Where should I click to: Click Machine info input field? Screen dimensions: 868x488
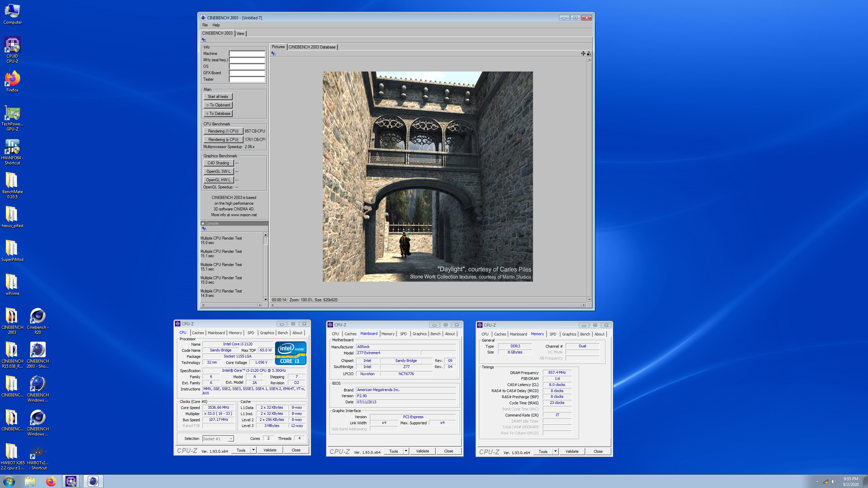247,54
